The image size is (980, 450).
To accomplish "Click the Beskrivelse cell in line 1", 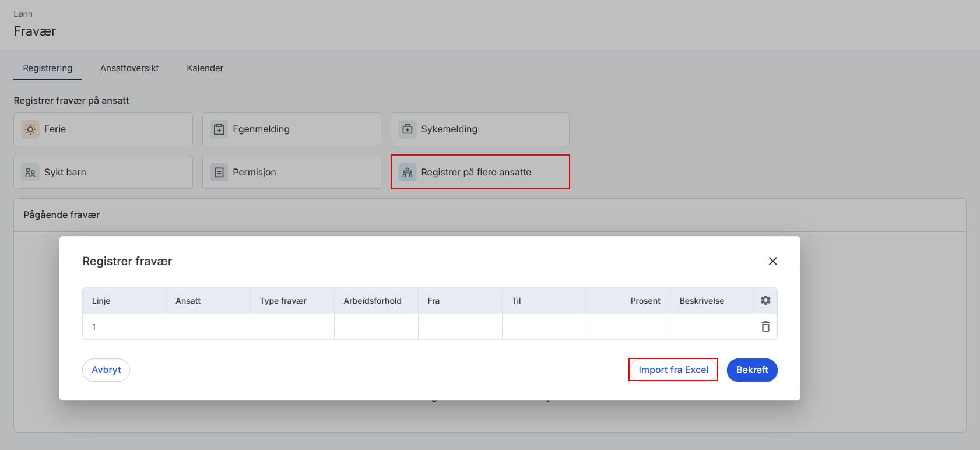I will pos(712,327).
